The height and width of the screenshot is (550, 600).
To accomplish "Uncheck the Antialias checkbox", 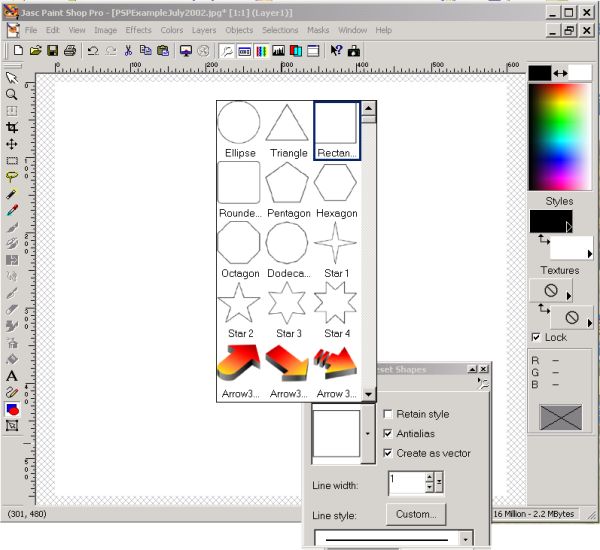I will (389, 433).
